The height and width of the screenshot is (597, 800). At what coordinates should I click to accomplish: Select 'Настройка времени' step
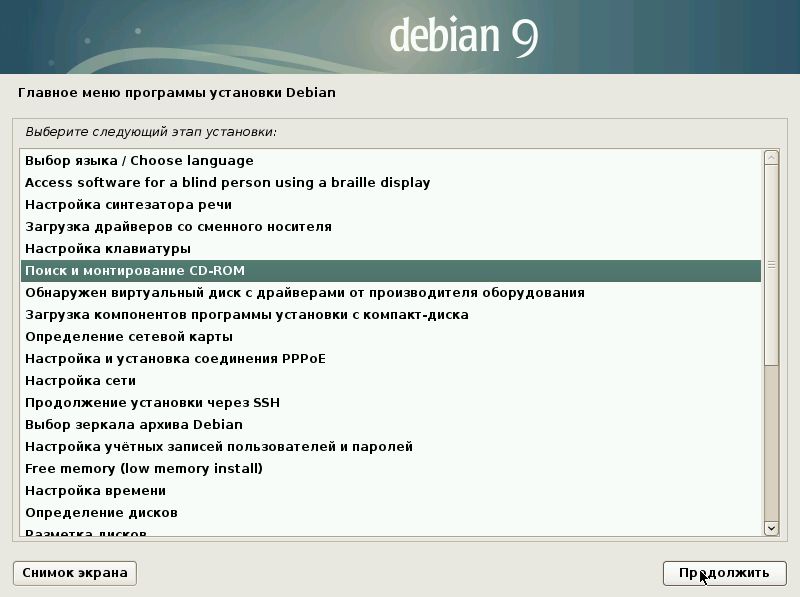tap(391, 490)
